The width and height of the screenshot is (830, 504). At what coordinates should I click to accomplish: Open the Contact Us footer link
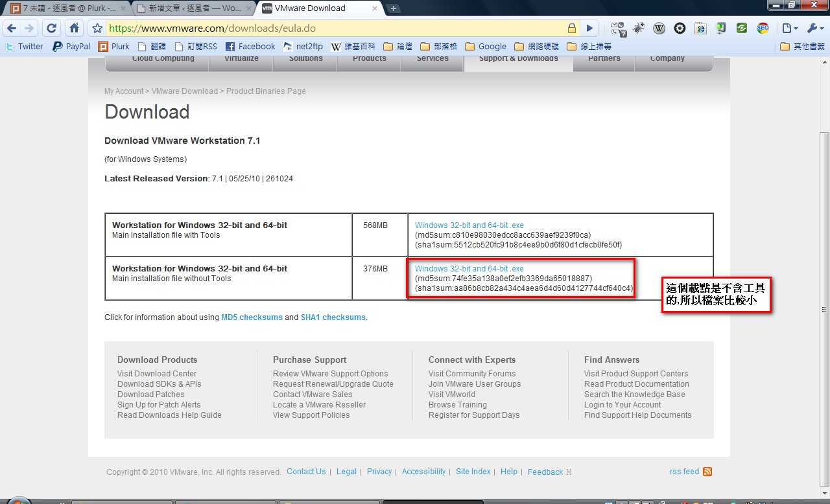click(x=306, y=472)
